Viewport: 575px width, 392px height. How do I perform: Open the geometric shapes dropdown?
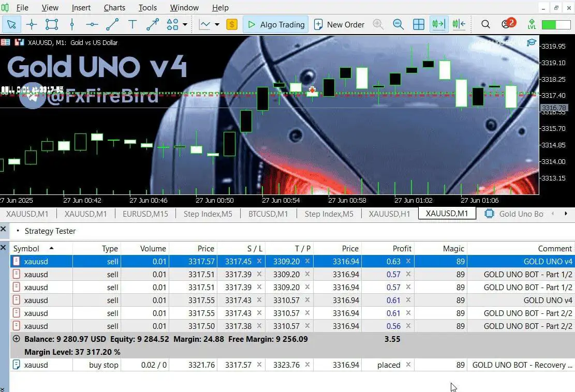(x=184, y=24)
